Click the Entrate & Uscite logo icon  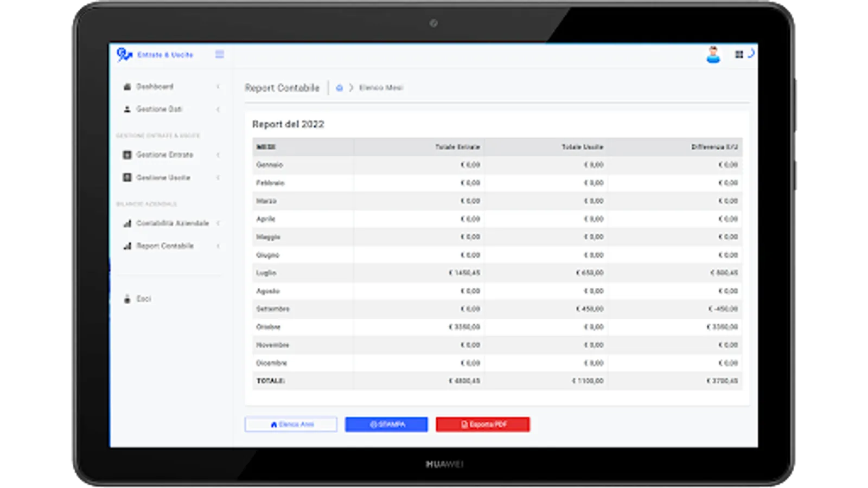point(124,54)
